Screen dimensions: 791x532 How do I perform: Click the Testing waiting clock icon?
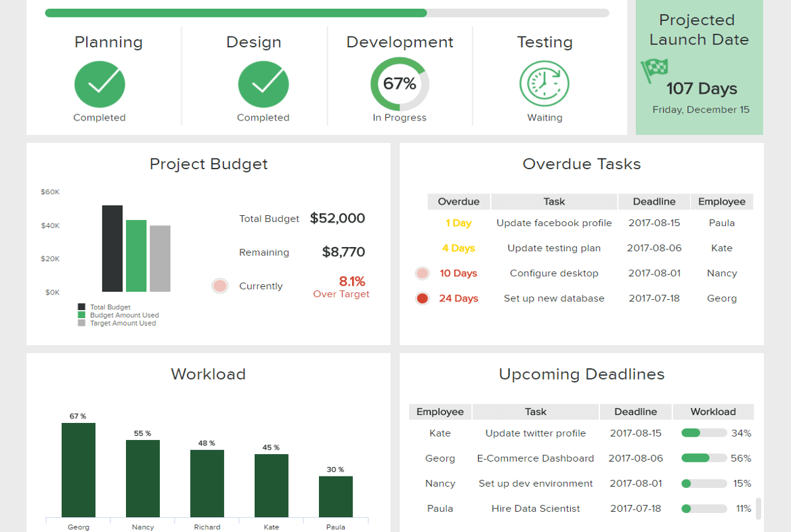(x=544, y=84)
